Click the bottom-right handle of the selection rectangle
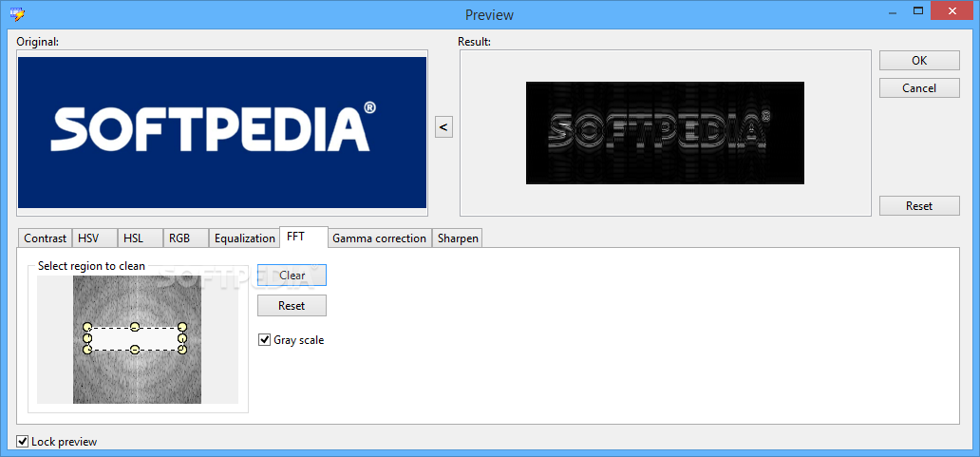Image resolution: width=980 pixels, height=457 pixels. pyautogui.click(x=182, y=349)
